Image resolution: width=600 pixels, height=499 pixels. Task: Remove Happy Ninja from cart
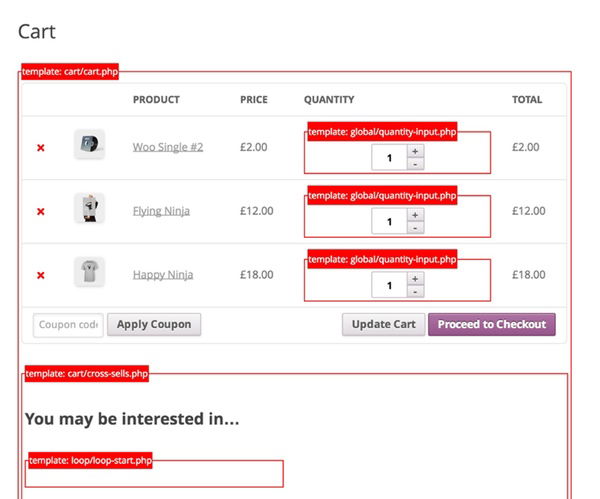(41, 275)
